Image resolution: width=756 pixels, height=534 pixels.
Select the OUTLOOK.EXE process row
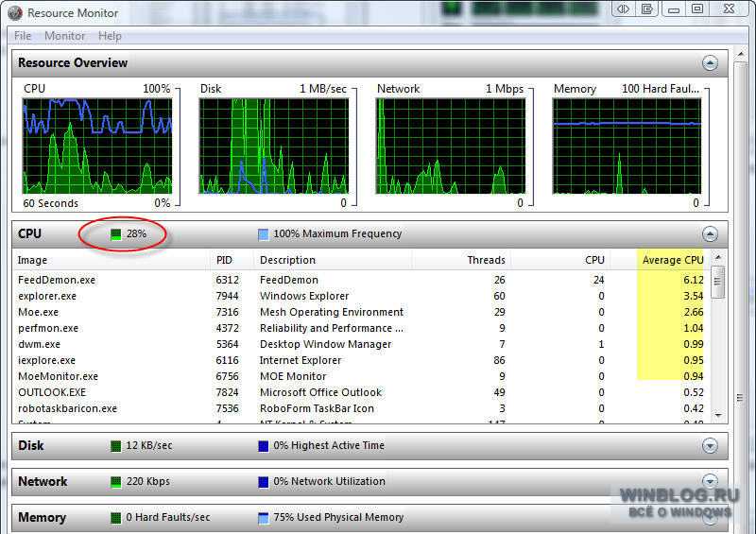click(361, 392)
